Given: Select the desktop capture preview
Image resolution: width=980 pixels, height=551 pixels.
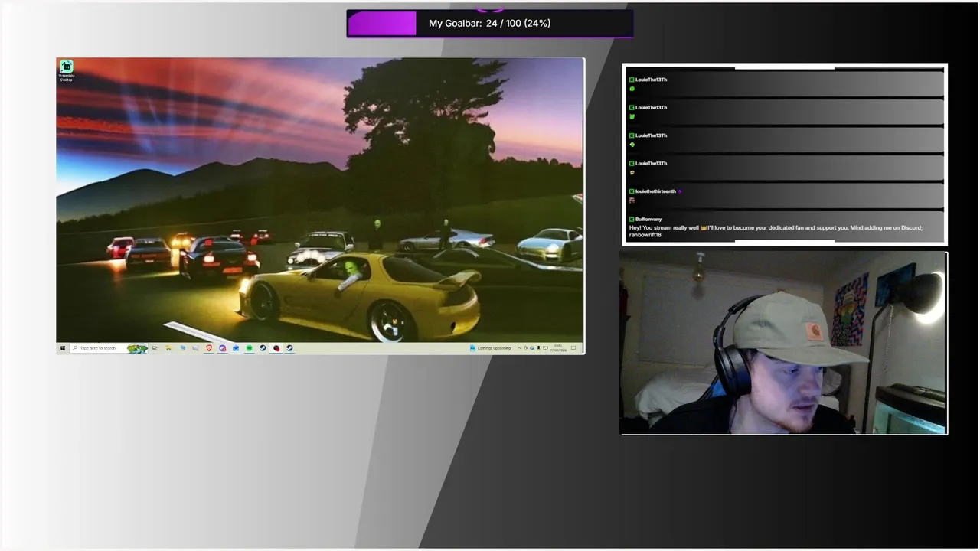Looking at the screenshot, I should (x=320, y=206).
